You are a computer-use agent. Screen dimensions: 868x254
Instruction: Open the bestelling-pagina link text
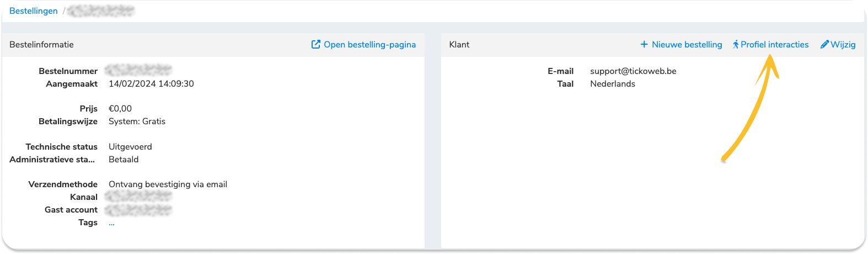(369, 45)
